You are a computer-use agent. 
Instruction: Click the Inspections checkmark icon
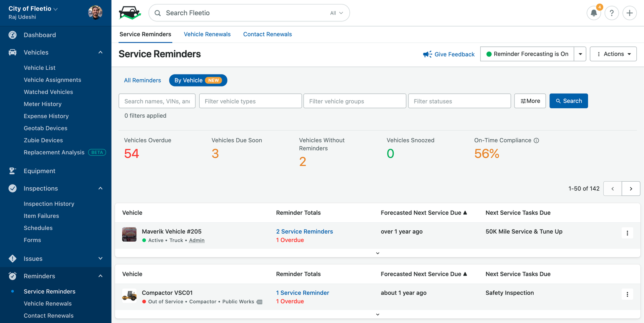click(12, 188)
